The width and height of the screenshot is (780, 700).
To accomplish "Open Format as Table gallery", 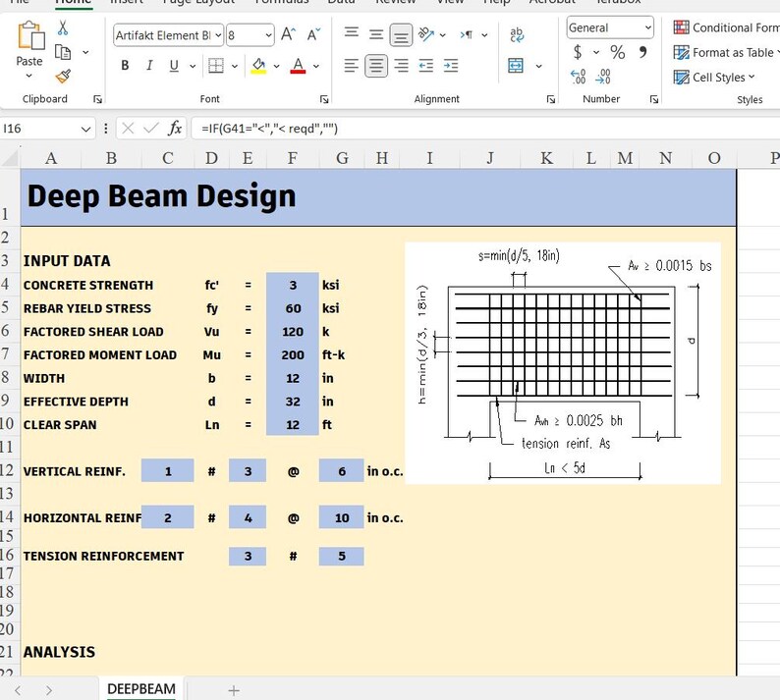I will point(726,52).
